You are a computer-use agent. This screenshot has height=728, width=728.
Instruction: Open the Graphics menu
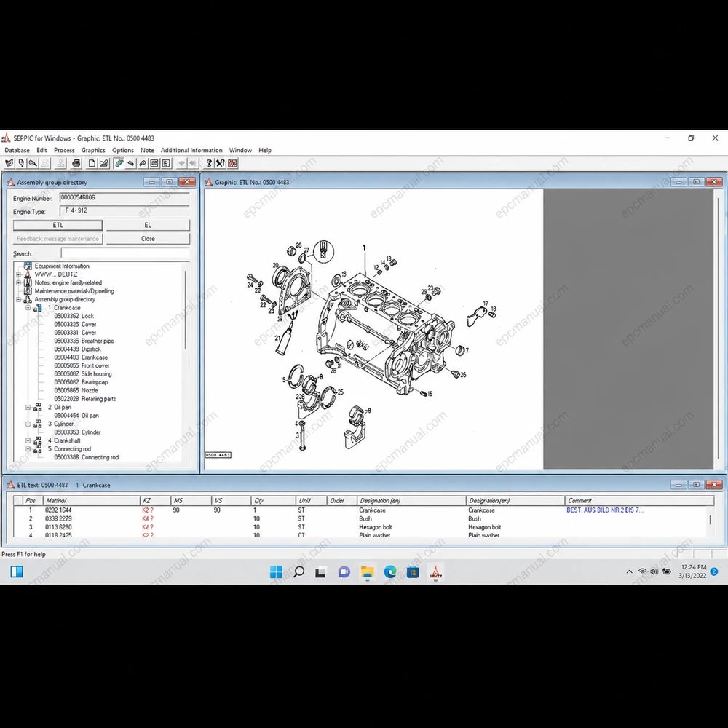[x=93, y=150]
